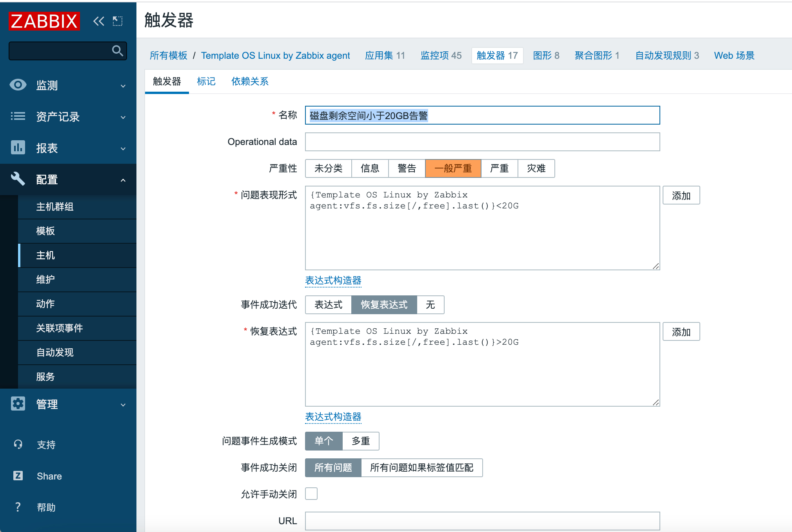Open Template OS Linux by Zabbix agent link
The width and height of the screenshot is (792, 532).
click(x=275, y=56)
